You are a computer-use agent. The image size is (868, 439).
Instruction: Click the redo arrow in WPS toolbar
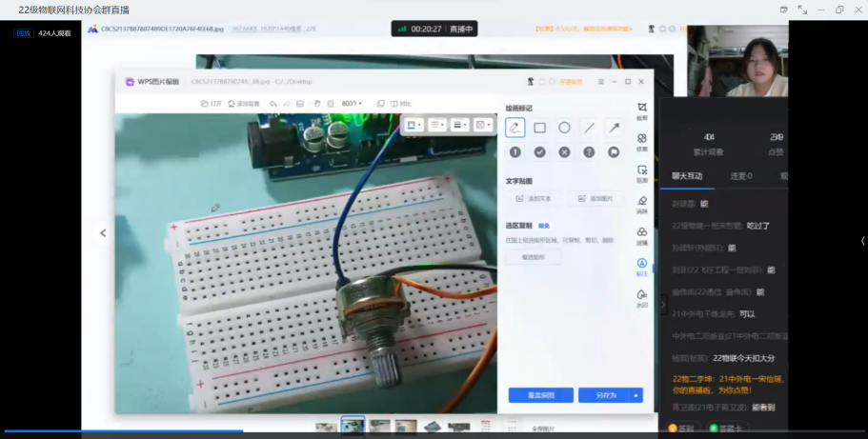pos(287,104)
